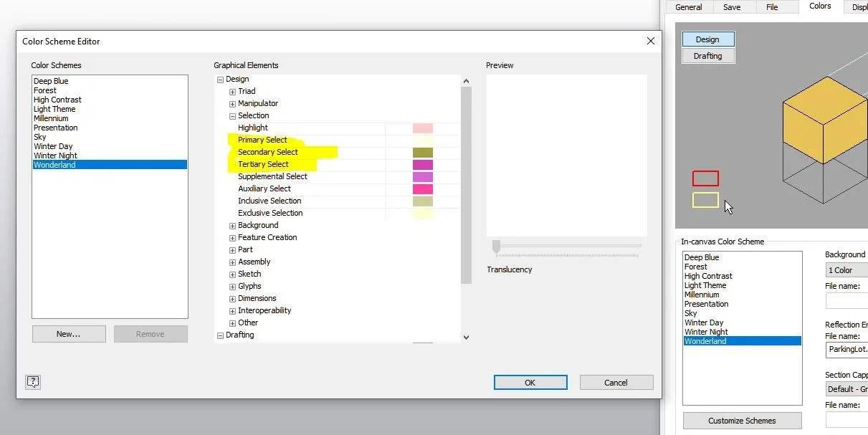Collapse the Design tree node
Screen dimensions: 868x435
pos(220,80)
